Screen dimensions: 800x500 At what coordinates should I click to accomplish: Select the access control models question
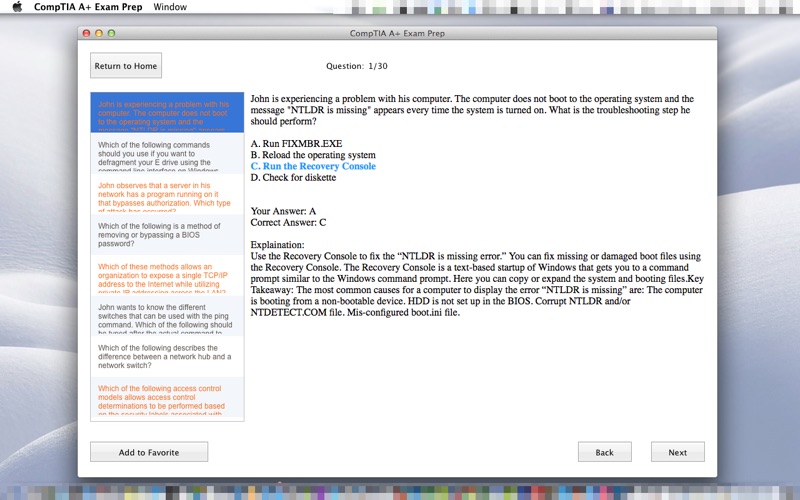click(x=167, y=398)
